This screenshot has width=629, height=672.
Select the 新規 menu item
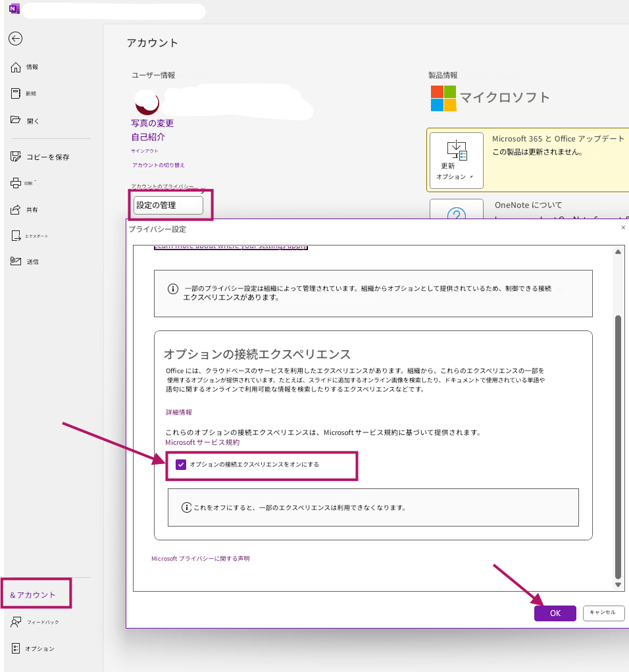[x=31, y=94]
